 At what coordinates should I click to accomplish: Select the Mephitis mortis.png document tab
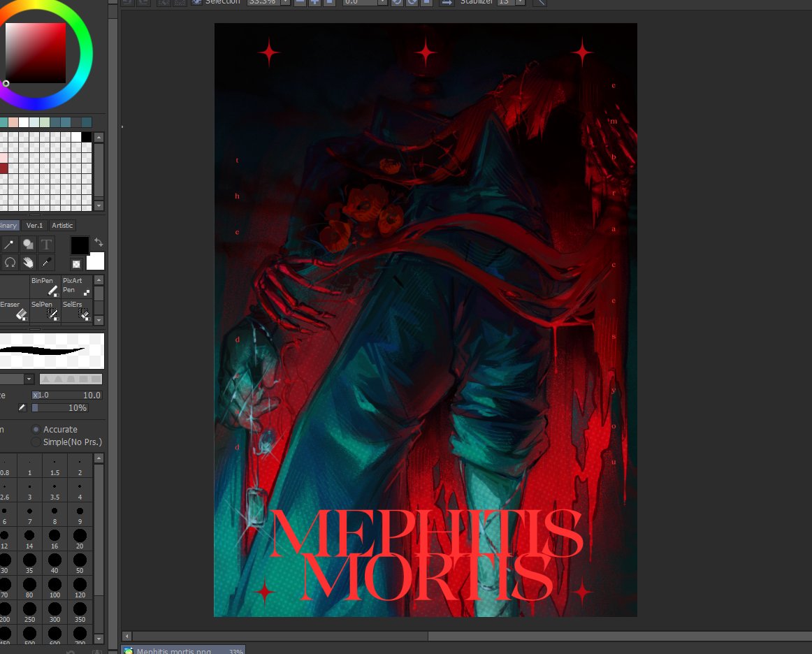(x=183, y=650)
